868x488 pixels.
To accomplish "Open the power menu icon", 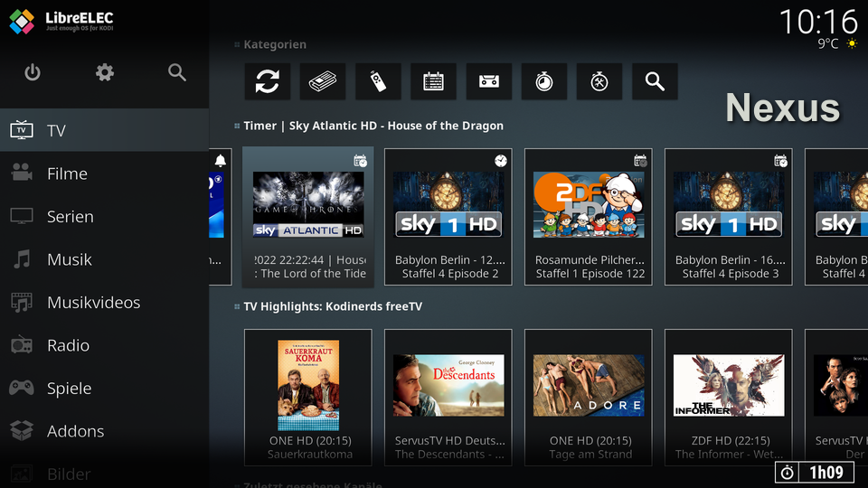I will [33, 72].
